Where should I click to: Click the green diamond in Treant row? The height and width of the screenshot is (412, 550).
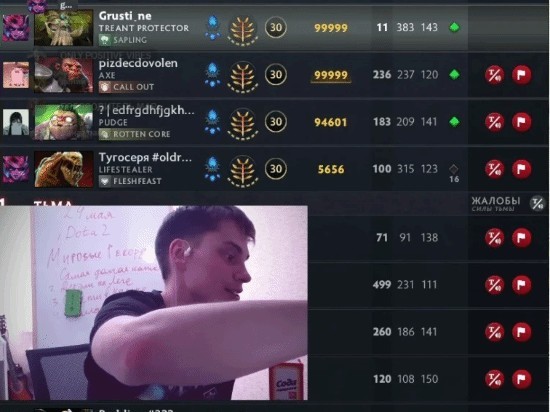coord(454,27)
